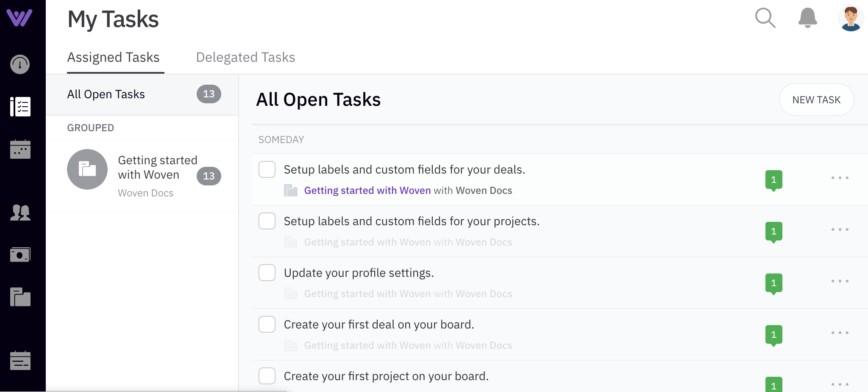Mark "Update your profile settings" as done
868x392 pixels.
tap(267, 273)
